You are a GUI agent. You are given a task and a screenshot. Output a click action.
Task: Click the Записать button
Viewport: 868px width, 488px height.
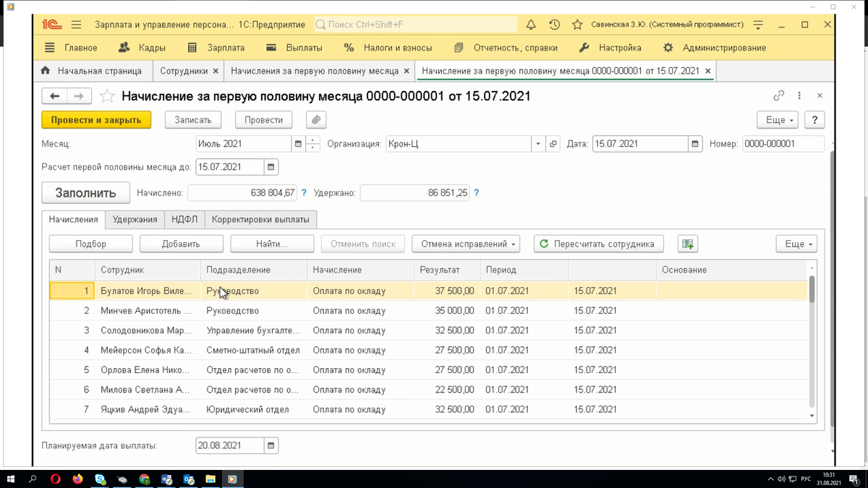pos(193,120)
